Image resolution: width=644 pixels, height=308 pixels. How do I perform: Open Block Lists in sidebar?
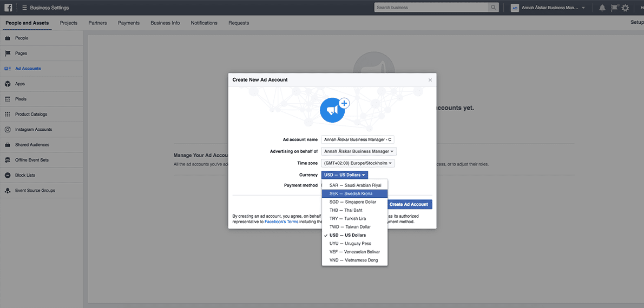[x=25, y=175]
